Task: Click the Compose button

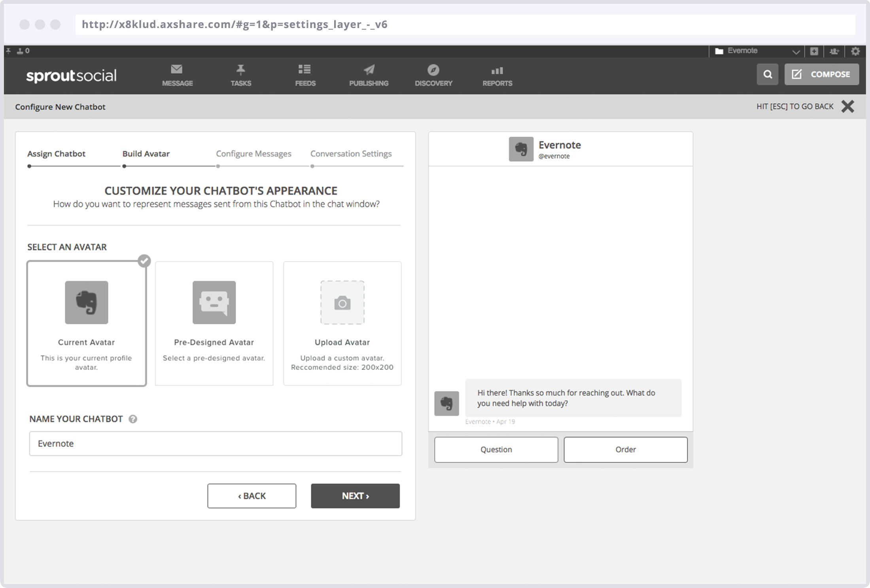Action: coord(822,74)
